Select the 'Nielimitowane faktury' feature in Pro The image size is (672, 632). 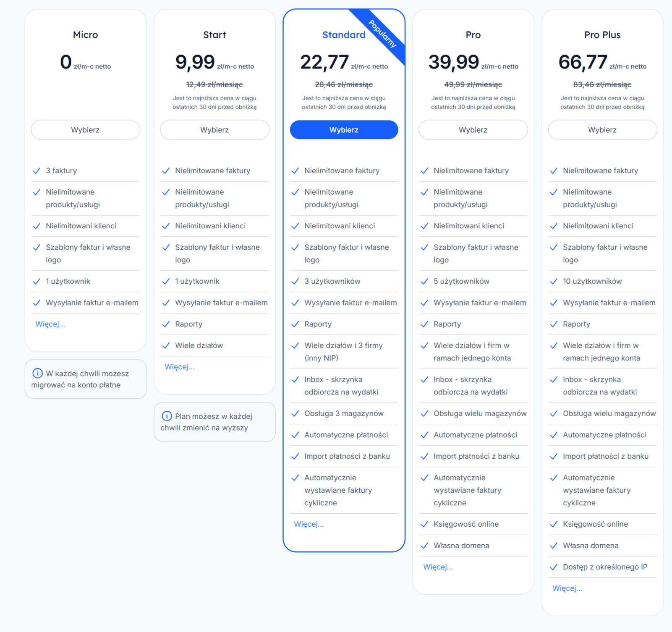click(471, 170)
